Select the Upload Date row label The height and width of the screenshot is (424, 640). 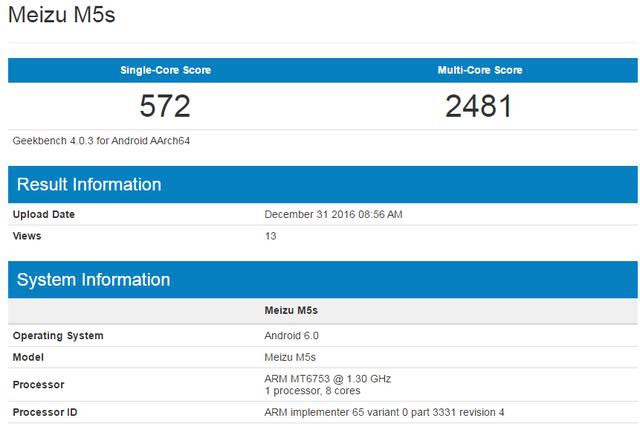click(x=43, y=214)
